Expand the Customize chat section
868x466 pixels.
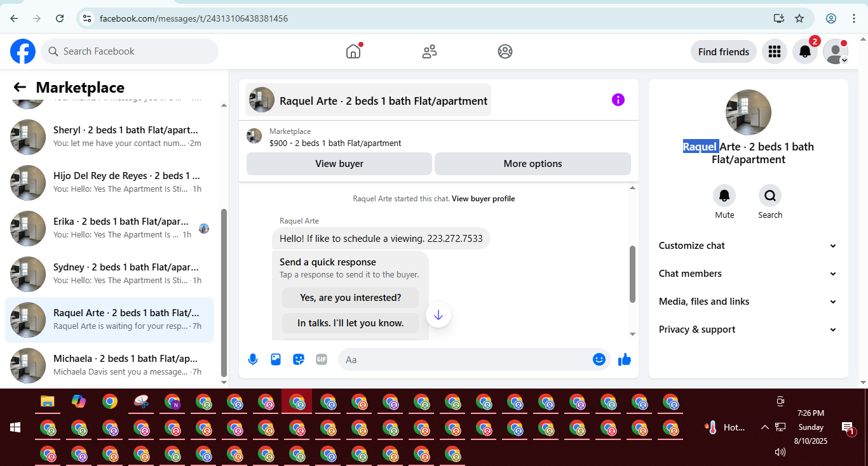point(748,246)
